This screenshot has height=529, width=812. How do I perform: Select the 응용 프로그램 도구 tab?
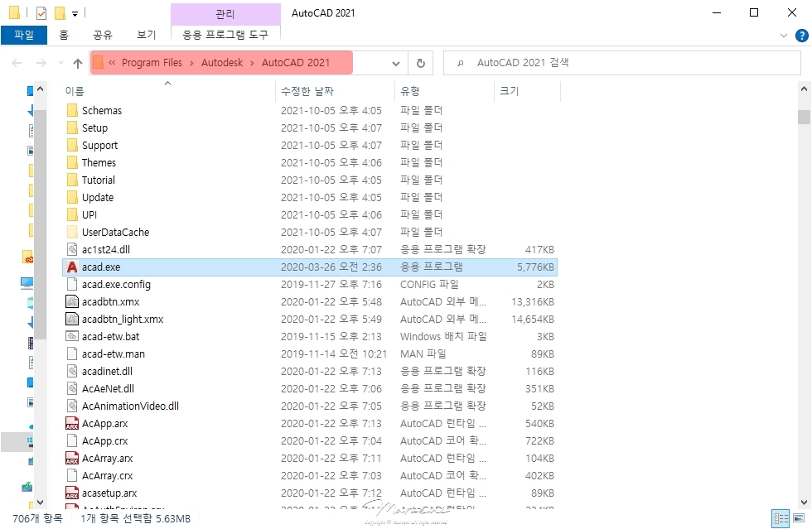pyautogui.click(x=225, y=35)
